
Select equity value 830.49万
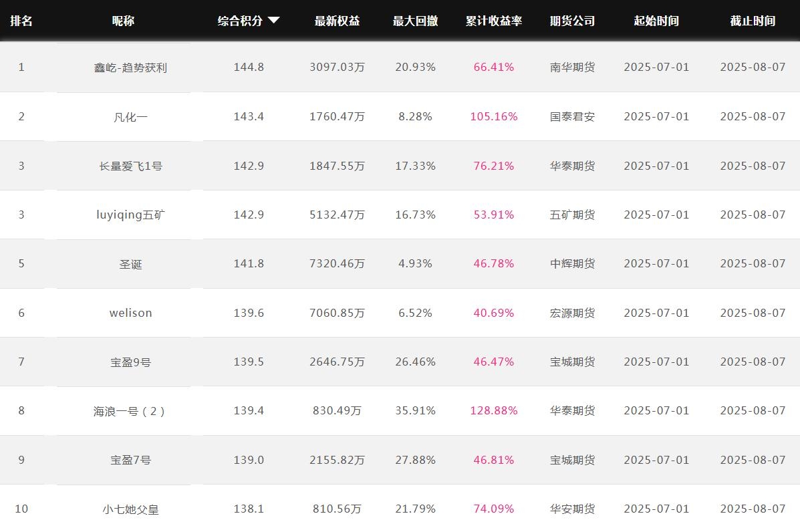click(338, 410)
